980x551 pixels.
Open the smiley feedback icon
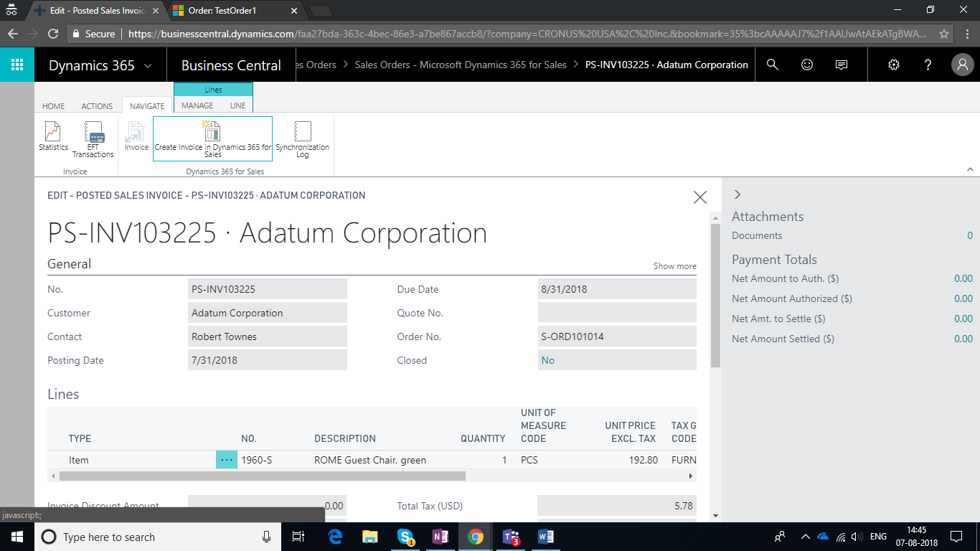coord(807,65)
